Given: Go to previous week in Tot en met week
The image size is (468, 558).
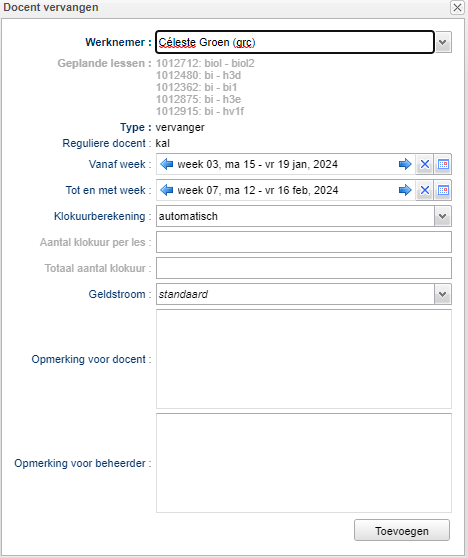Looking at the screenshot, I should point(167,190).
